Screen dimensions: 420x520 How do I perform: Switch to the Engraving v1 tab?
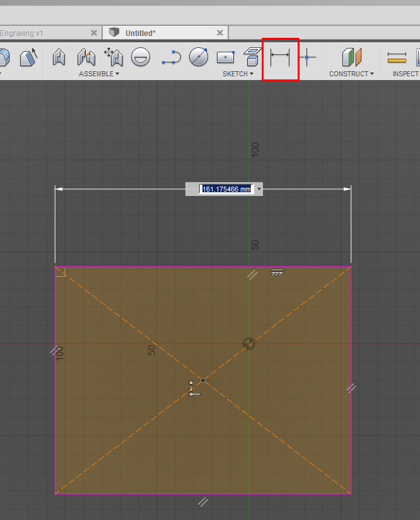(21, 33)
